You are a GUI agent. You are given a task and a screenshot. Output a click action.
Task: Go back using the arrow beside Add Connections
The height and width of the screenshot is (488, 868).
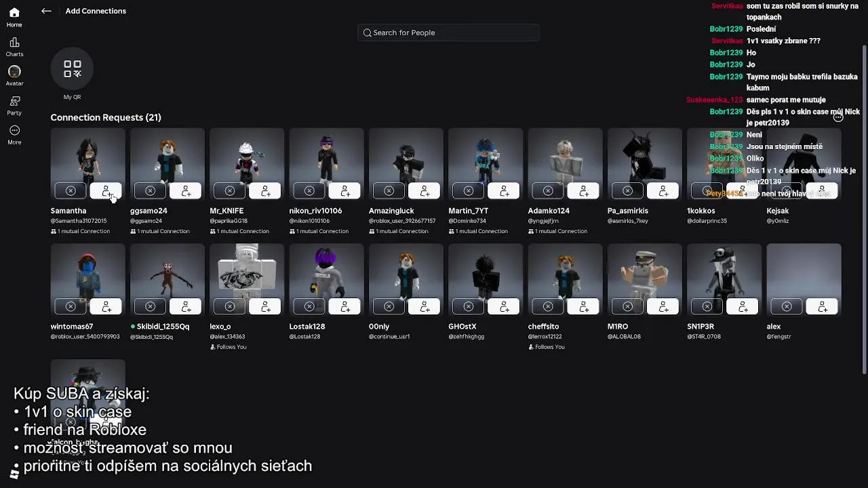click(46, 11)
